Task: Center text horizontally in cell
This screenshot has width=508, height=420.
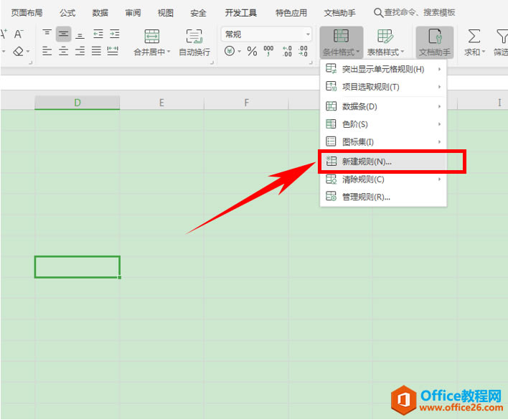Action: (x=63, y=51)
